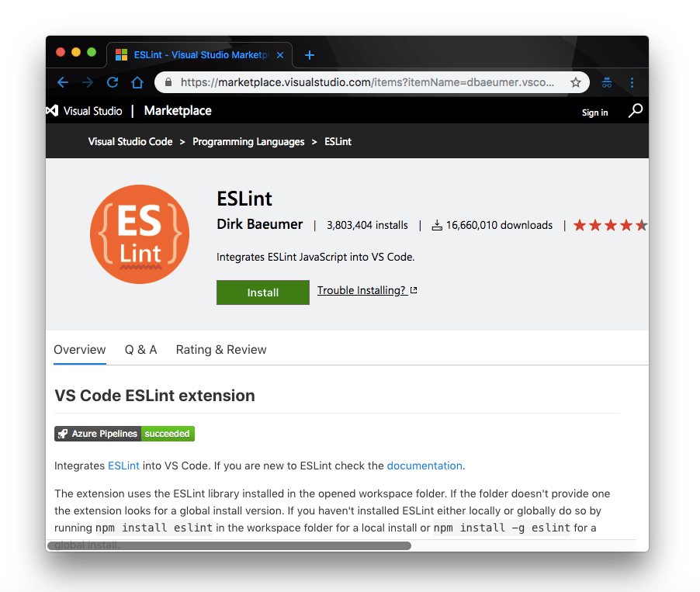Viewport: 700px width, 592px height.
Task: Click the horizontal scrollbar thumb
Action: pyautogui.click(x=230, y=545)
